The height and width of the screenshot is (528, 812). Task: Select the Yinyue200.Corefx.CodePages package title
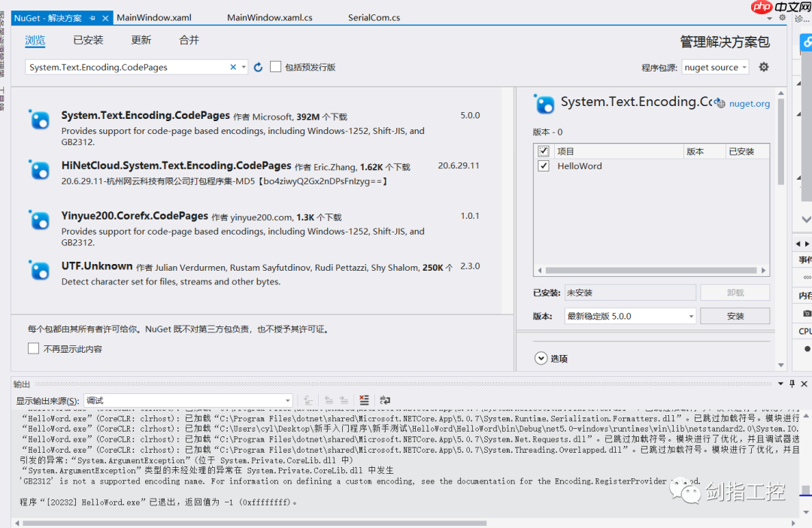tap(135, 216)
